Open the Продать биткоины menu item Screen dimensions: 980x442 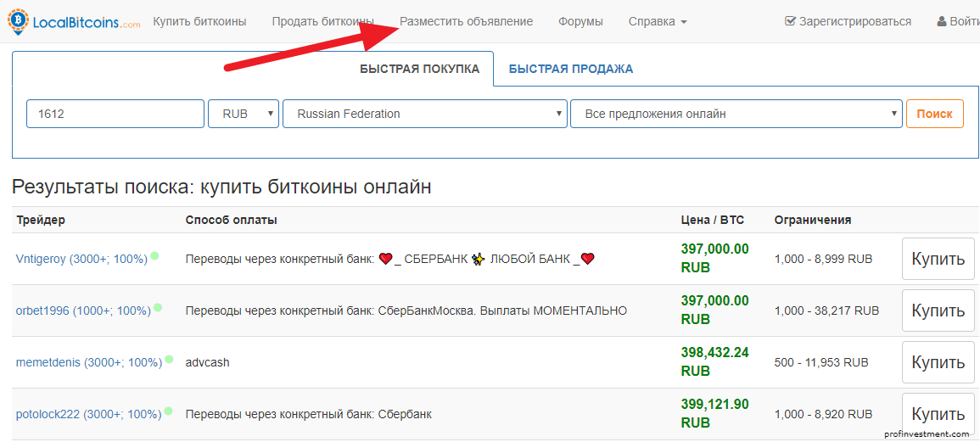point(323,21)
